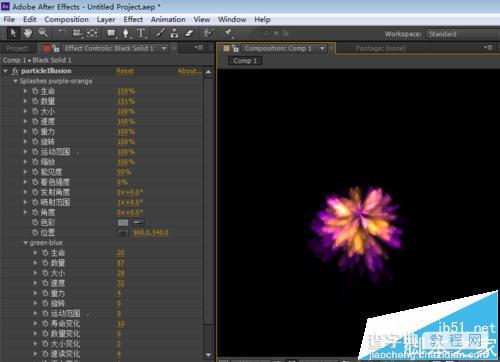The image size is (500, 362).
Task: Click Reset for particleIllusion
Action: (x=125, y=71)
